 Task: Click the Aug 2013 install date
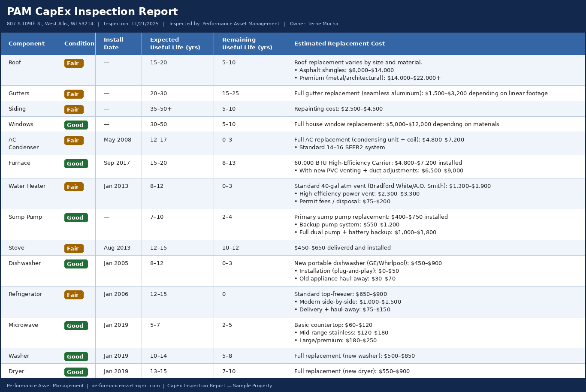(x=117, y=248)
